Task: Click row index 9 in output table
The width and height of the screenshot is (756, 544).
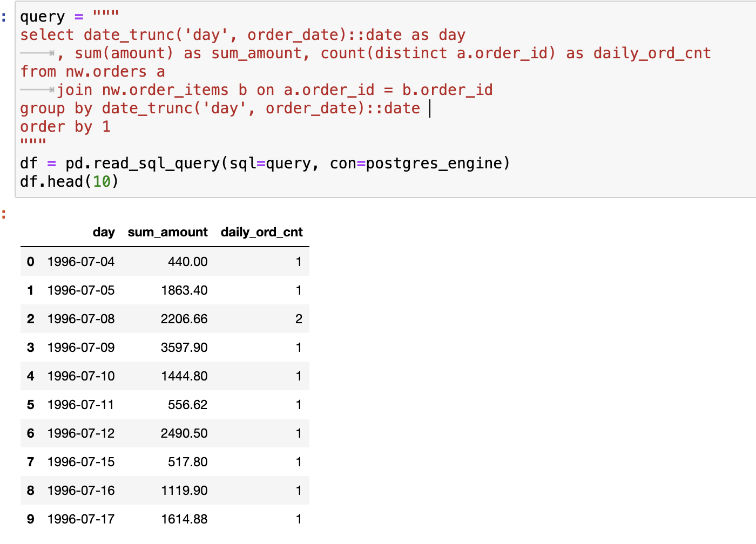Action: tap(31, 519)
